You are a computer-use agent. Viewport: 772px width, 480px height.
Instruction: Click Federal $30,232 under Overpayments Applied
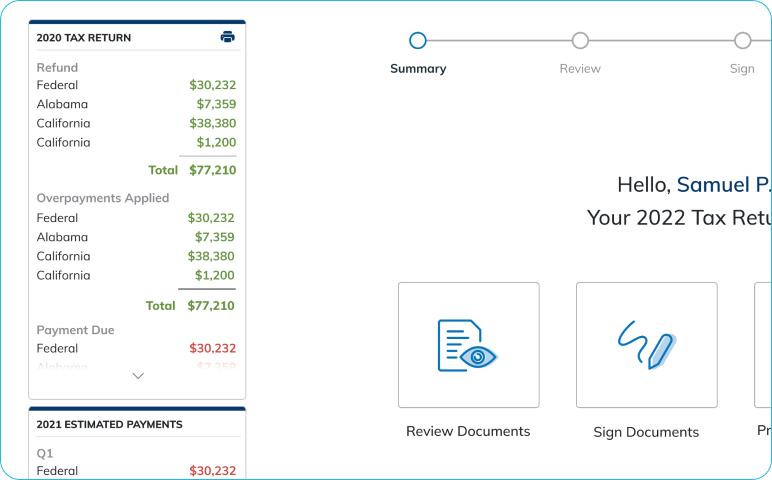click(135, 218)
